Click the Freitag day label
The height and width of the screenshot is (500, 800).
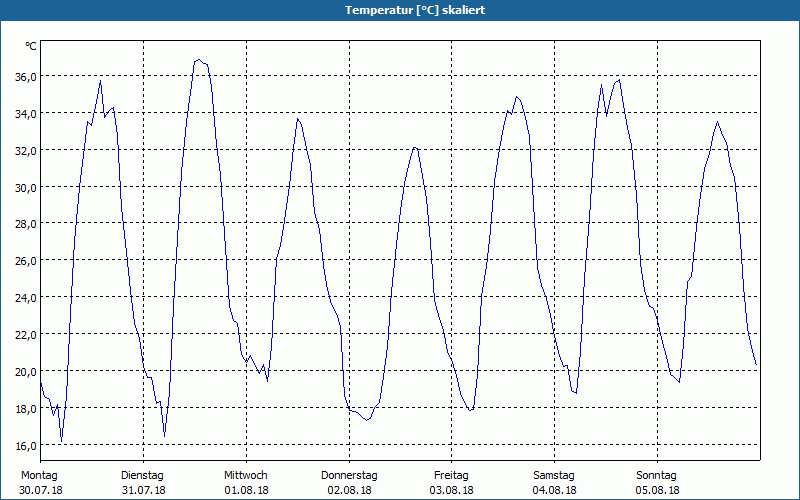click(x=451, y=476)
